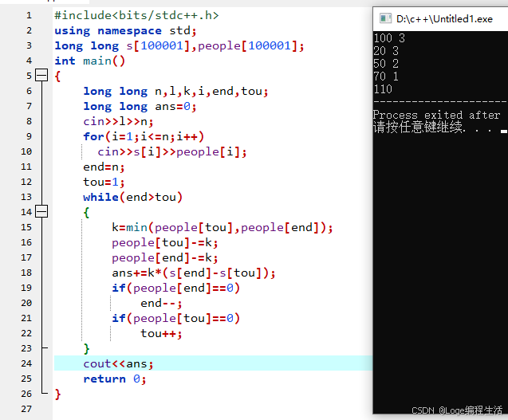Click the console title D:\c++\Untitled1.exe
This screenshot has height=420, width=508.
pos(444,19)
